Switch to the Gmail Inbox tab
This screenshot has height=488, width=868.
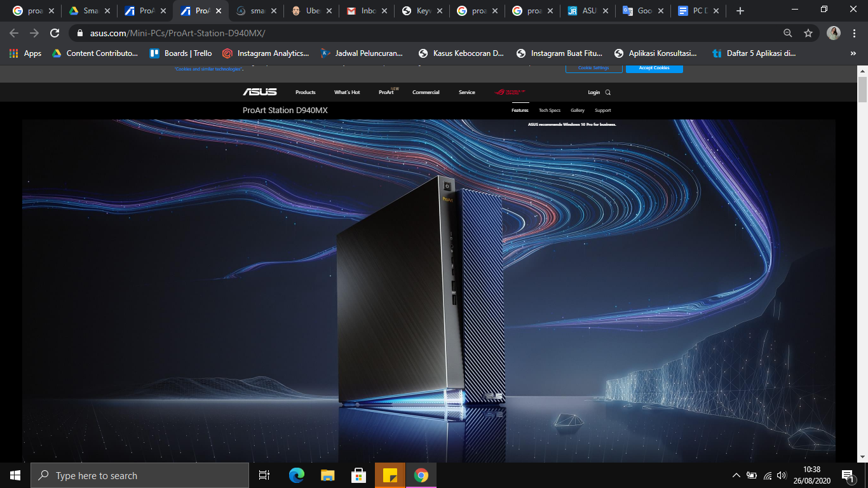[365, 11]
